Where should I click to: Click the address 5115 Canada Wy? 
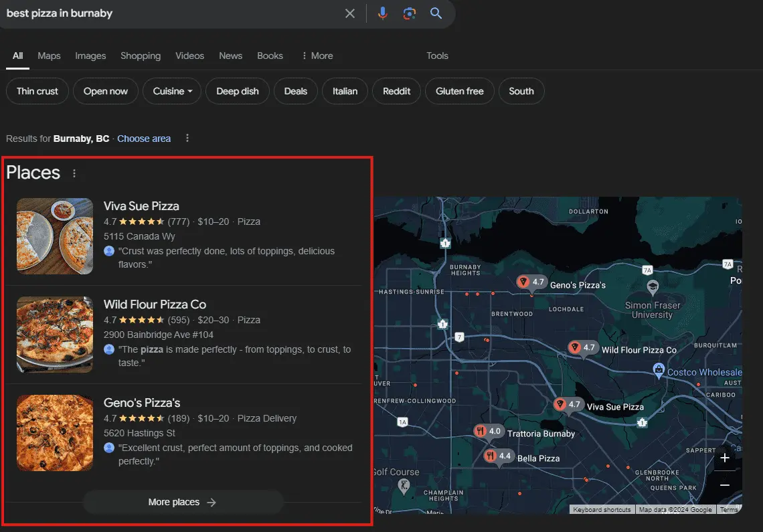point(139,236)
